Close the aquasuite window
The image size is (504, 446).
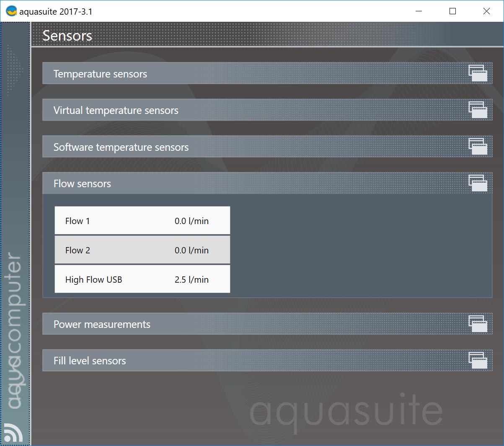[x=486, y=11]
